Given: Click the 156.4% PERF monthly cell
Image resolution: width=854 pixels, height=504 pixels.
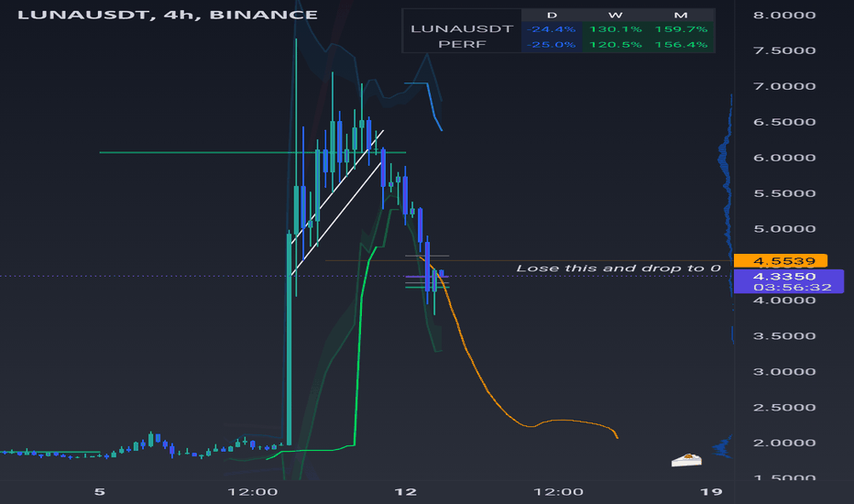Looking at the screenshot, I should coord(681,44).
